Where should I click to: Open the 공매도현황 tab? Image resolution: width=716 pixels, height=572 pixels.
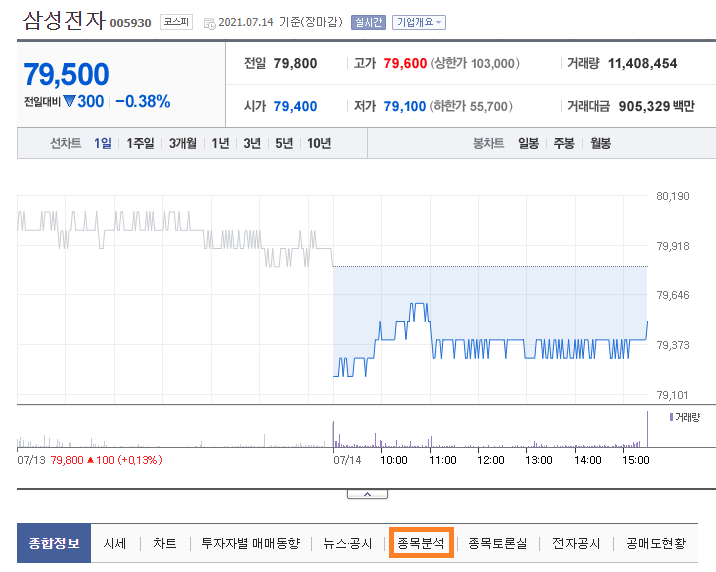656,543
